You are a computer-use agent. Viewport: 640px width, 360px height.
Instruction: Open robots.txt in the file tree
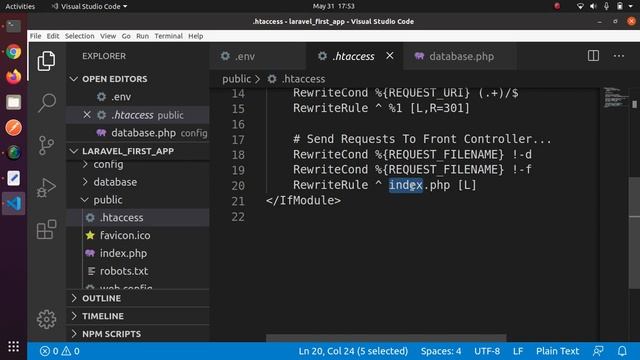[x=124, y=271]
